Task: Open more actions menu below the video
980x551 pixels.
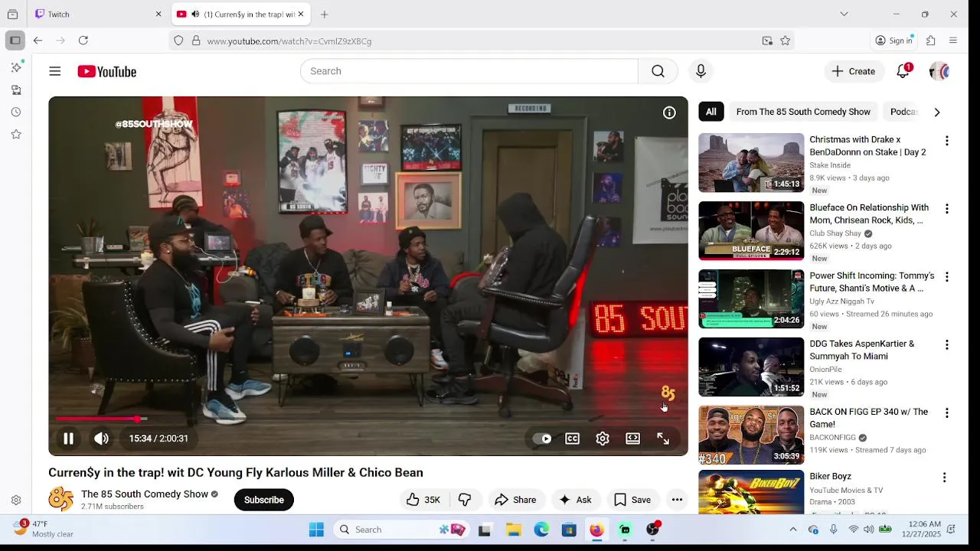Action: 677,500
